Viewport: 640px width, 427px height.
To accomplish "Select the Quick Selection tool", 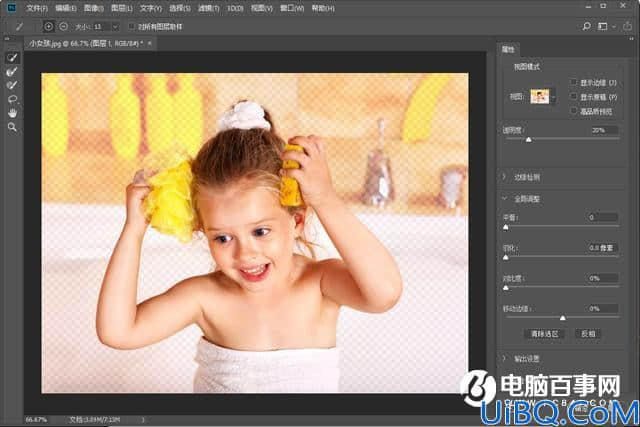I will click(12, 58).
